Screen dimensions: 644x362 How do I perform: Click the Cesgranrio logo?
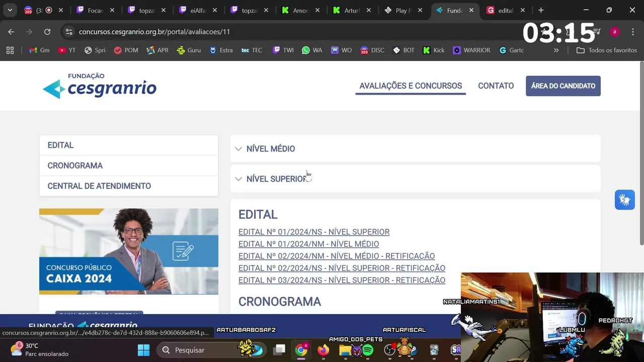point(100,85)
